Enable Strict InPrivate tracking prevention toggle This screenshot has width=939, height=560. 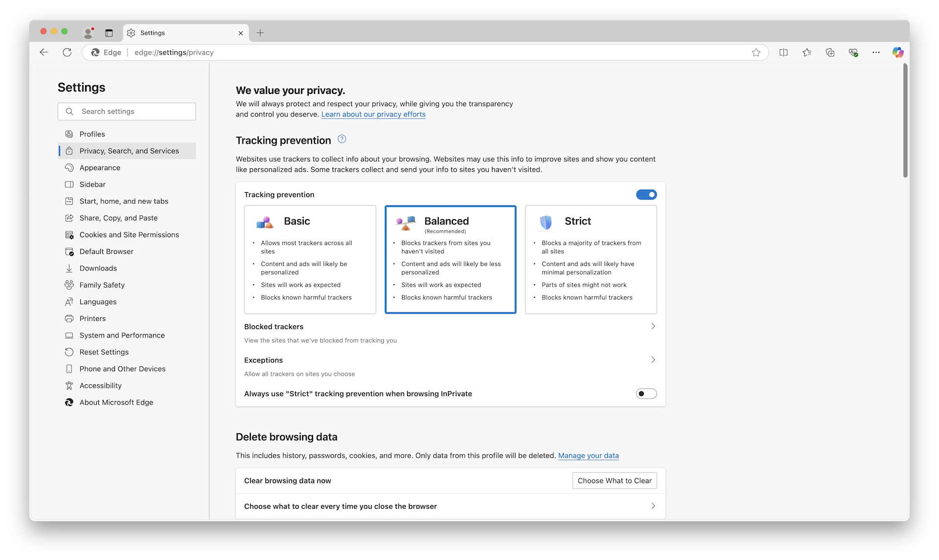646,393
